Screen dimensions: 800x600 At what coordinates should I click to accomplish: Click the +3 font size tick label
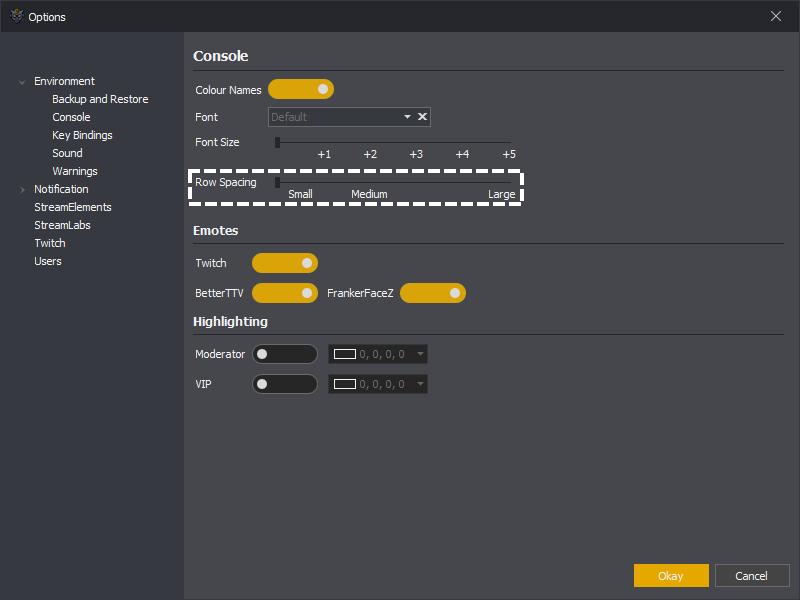(x=416, y=154)
